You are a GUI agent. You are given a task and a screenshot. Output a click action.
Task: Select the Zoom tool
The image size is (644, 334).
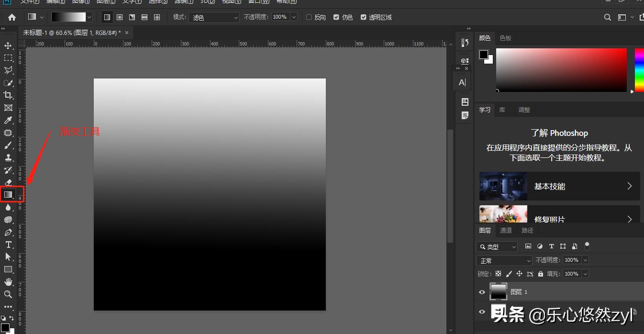8,294
